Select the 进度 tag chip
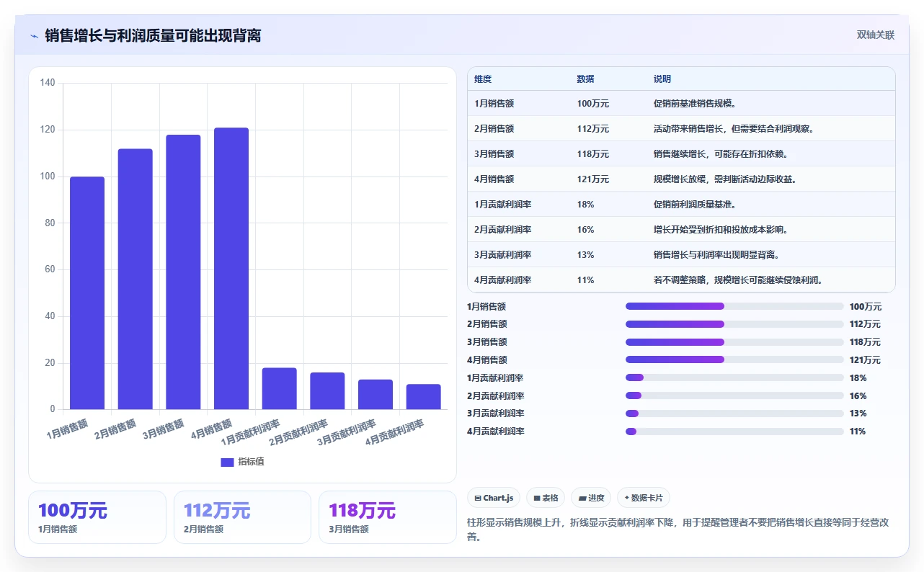The height and width of the screenshot is (572, 924). coord(591,498)
